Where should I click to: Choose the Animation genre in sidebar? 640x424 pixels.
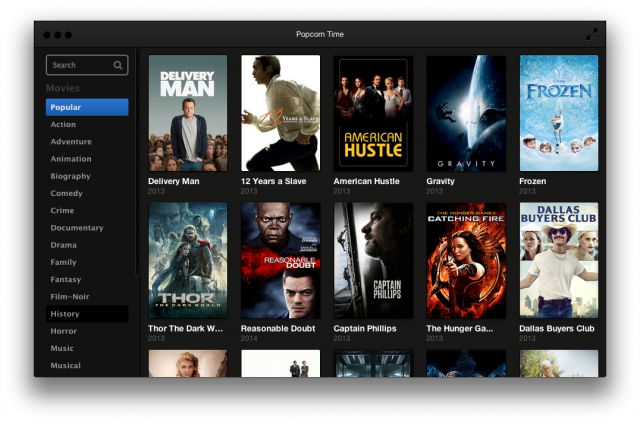[x=71, y=159]
